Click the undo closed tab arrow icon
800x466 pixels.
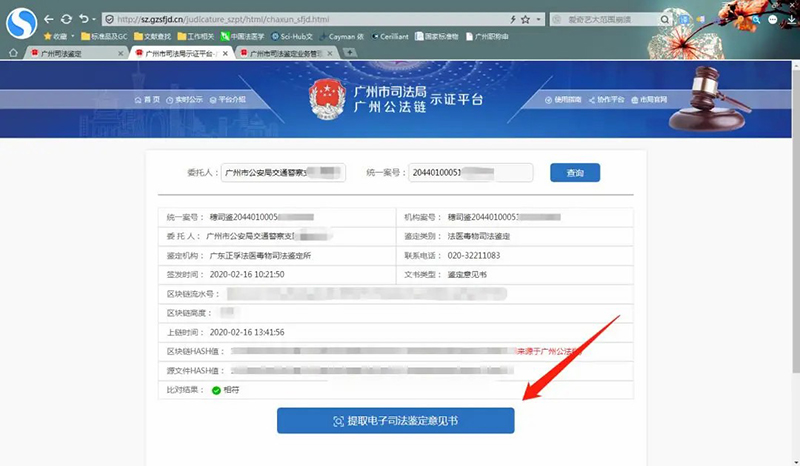84,19
